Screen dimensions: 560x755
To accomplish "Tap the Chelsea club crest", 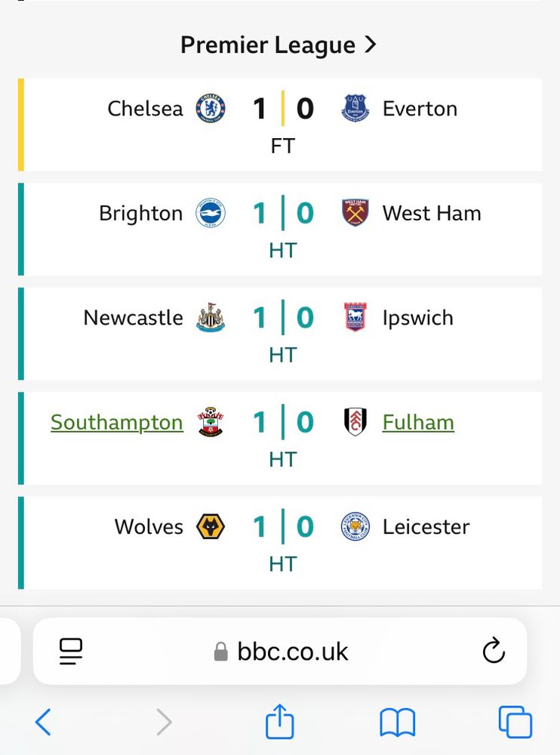I will [x=211, y=109].
